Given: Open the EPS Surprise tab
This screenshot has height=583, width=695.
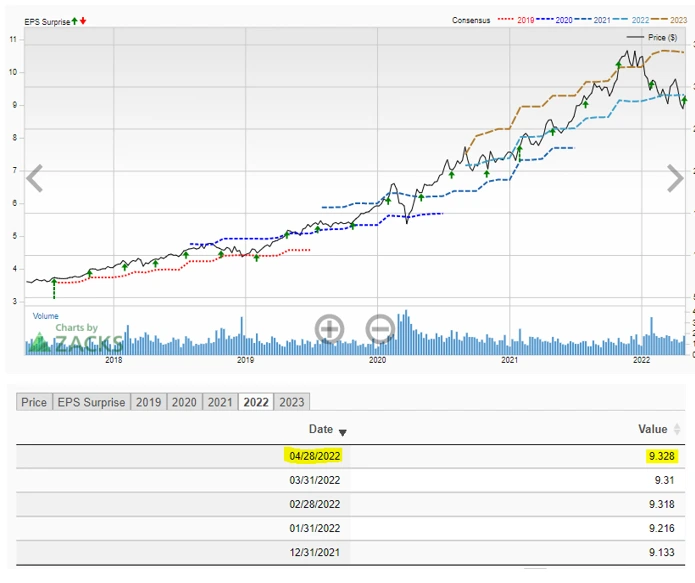Looking at the screenshot, I should pyautogui.click(x=91, y=402).
